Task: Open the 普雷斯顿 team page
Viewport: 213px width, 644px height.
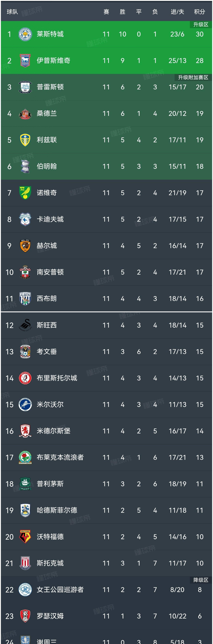Action: (50, 87)
